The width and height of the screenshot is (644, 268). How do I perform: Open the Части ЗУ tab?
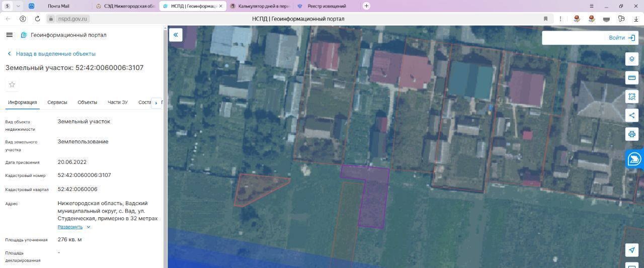(x=118, y=102)
